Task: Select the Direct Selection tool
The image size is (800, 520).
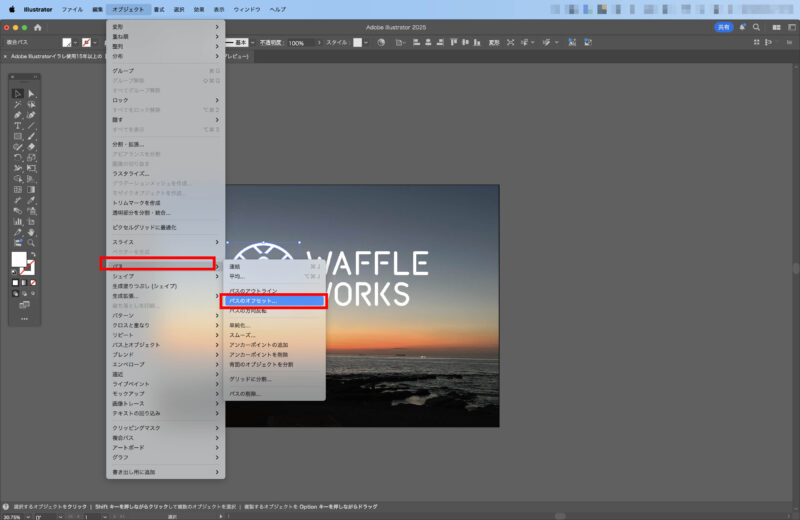Action: coord(32,94)
